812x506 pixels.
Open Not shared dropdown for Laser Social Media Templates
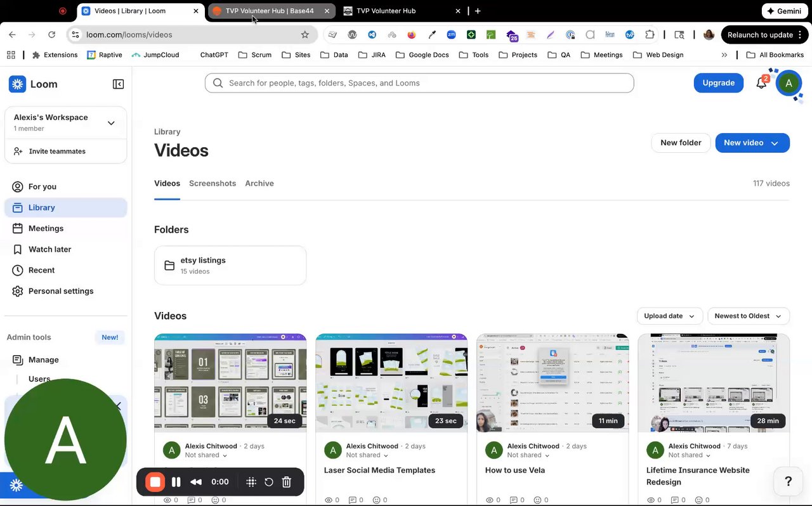(367, 455)
